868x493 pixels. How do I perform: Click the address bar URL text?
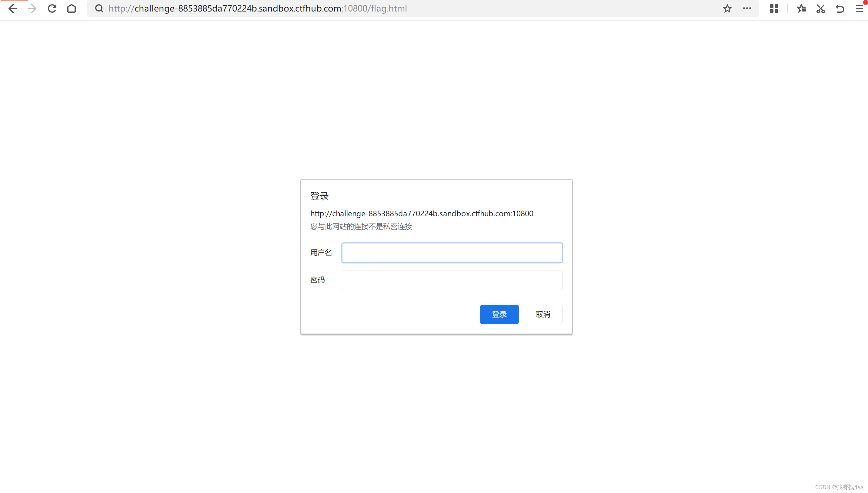[258, 8]
